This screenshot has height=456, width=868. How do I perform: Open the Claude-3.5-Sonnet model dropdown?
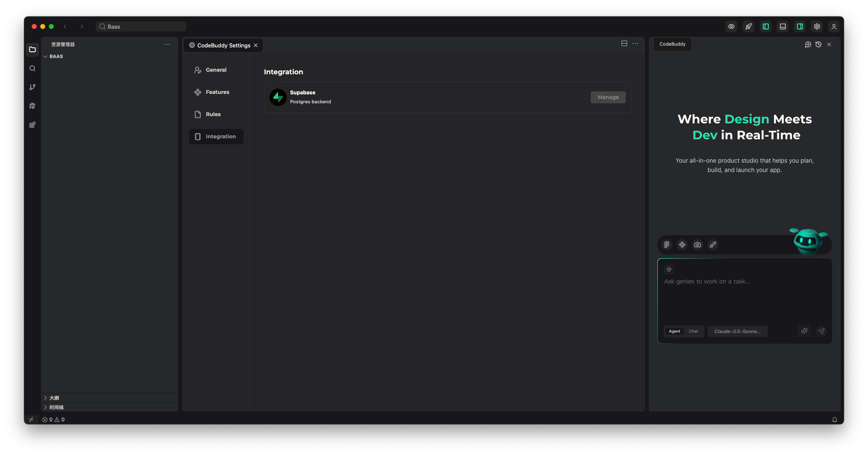tap(737, 331)
